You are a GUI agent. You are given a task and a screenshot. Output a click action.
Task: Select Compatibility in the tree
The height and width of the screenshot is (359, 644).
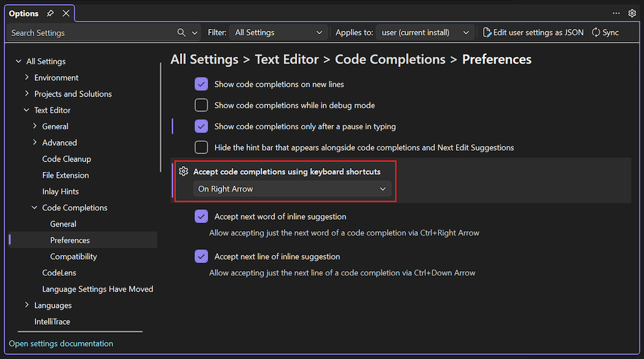click(74, 257)
